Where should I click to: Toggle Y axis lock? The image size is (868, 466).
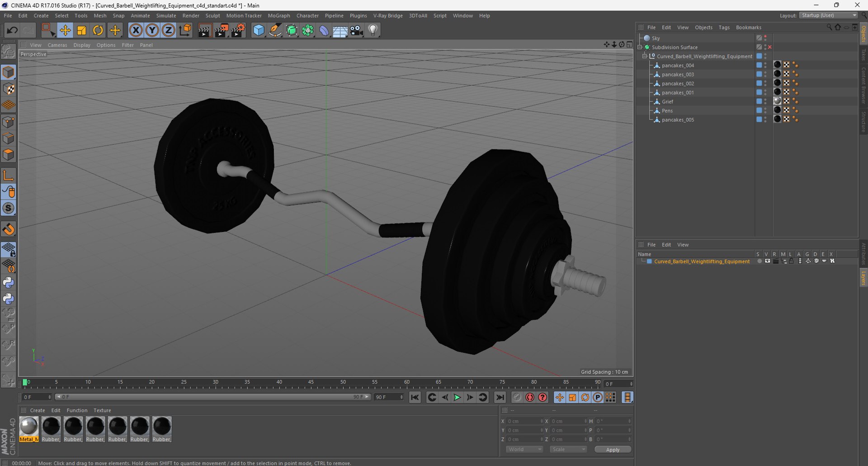click(152, 30)
